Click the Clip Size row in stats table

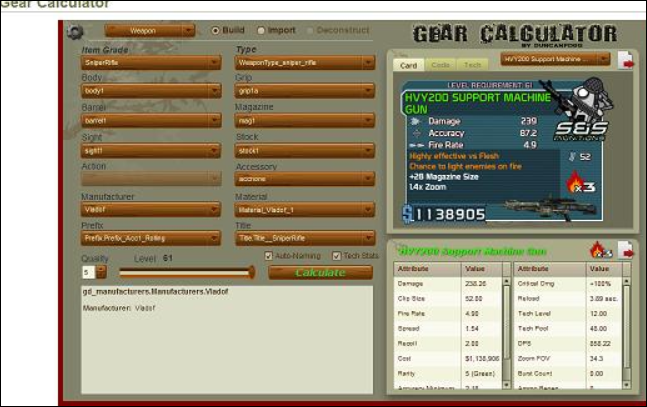pyautogui.click(x=448, y=298)
